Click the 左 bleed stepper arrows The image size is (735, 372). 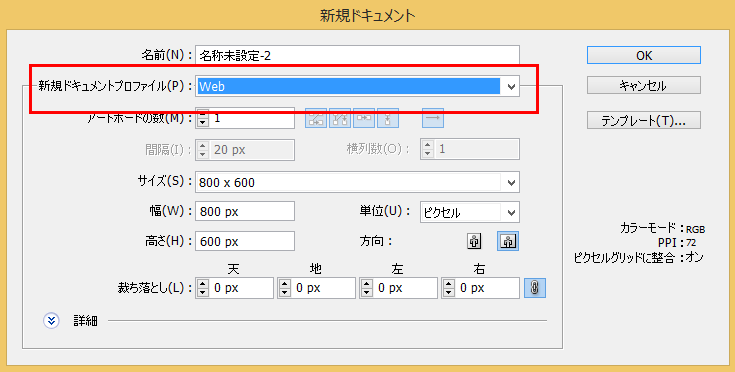pyautogui.click(x=367, y=288)
